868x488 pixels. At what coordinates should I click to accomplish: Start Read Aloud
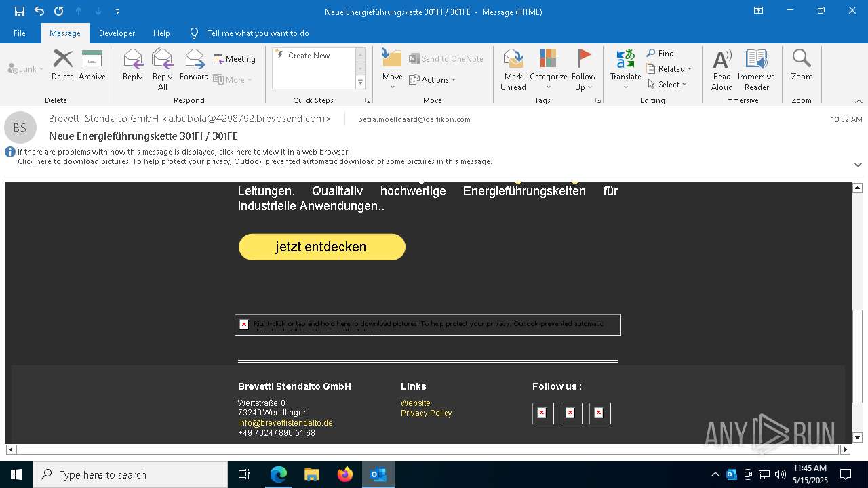tap(722, 69)
